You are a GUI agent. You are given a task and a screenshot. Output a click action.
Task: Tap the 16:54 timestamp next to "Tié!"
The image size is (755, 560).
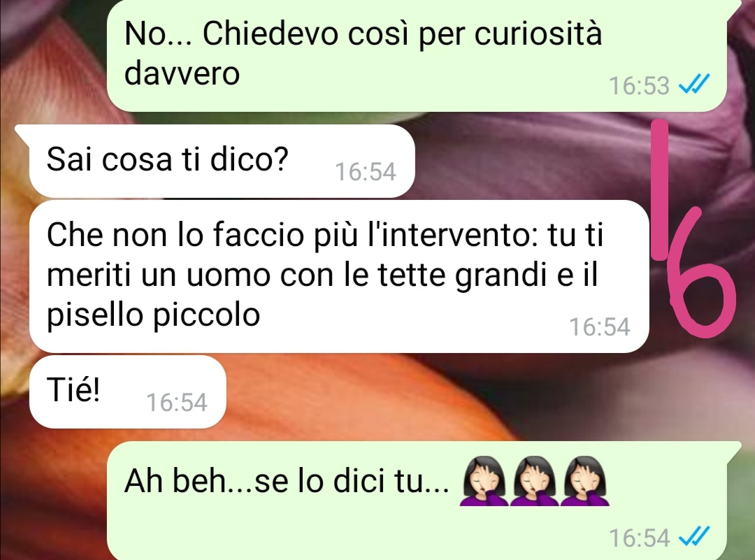(x=177, y=403)
